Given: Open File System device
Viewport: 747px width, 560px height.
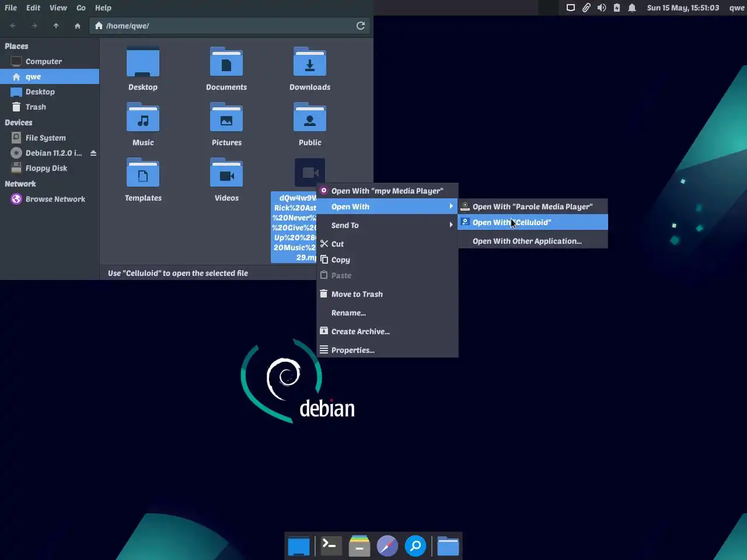Looking at the screenshot, I should click(x=50, y=138).
